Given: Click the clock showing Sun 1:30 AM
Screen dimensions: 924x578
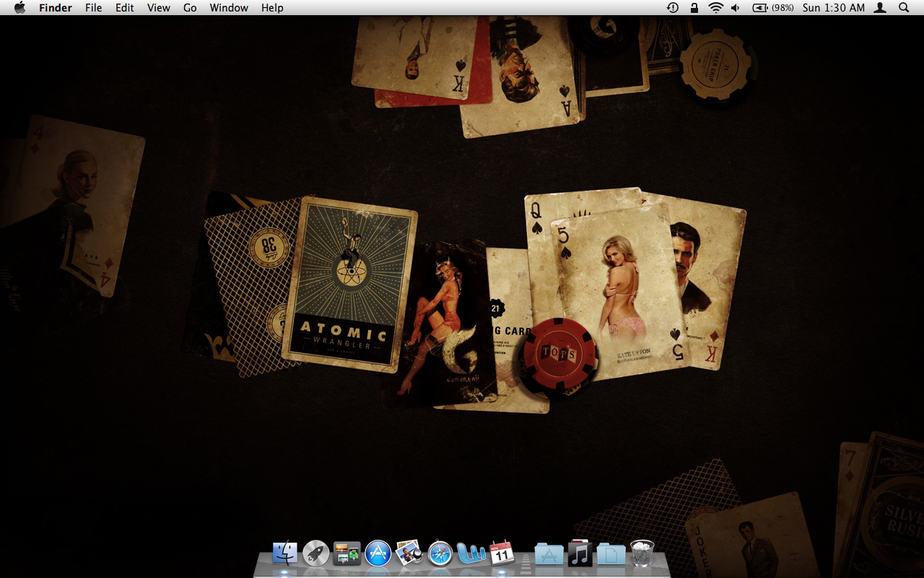Looking at the screenshot, I should [834, 8].
